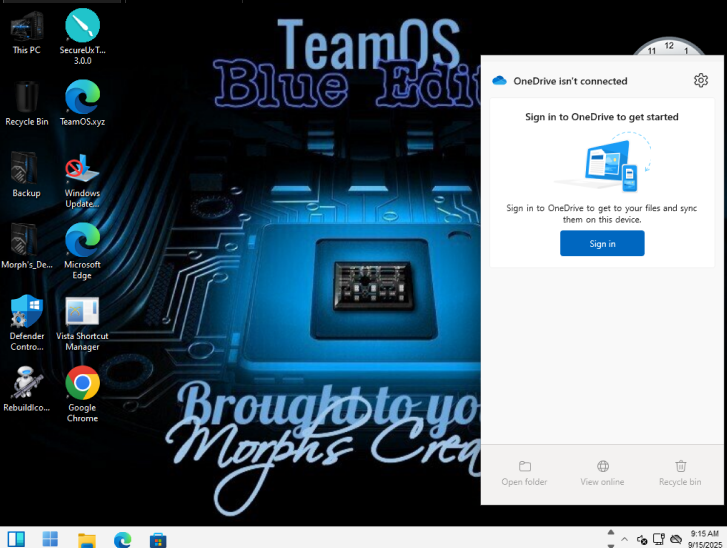
Task: Click the analog clock desktop gadget
Action: click(669, 46)
